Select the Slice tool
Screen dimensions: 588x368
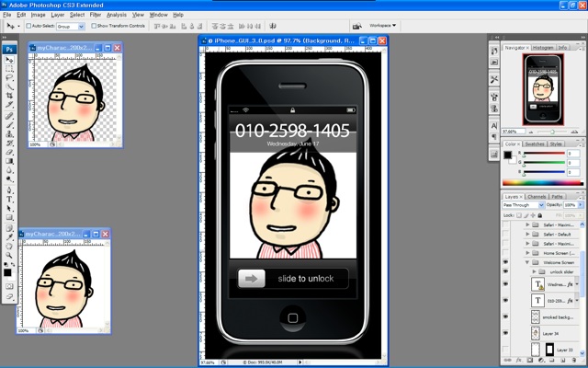point(9,105)
